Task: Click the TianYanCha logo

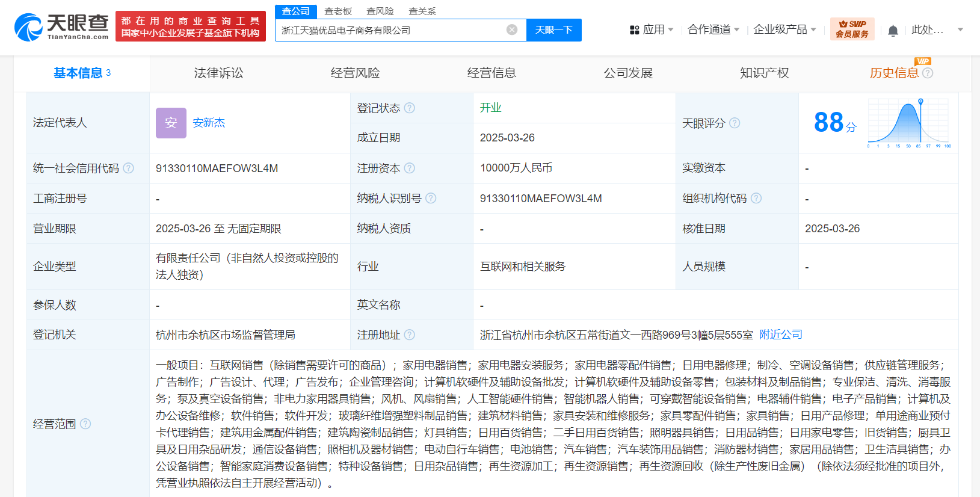Action: tap(61, 27)
